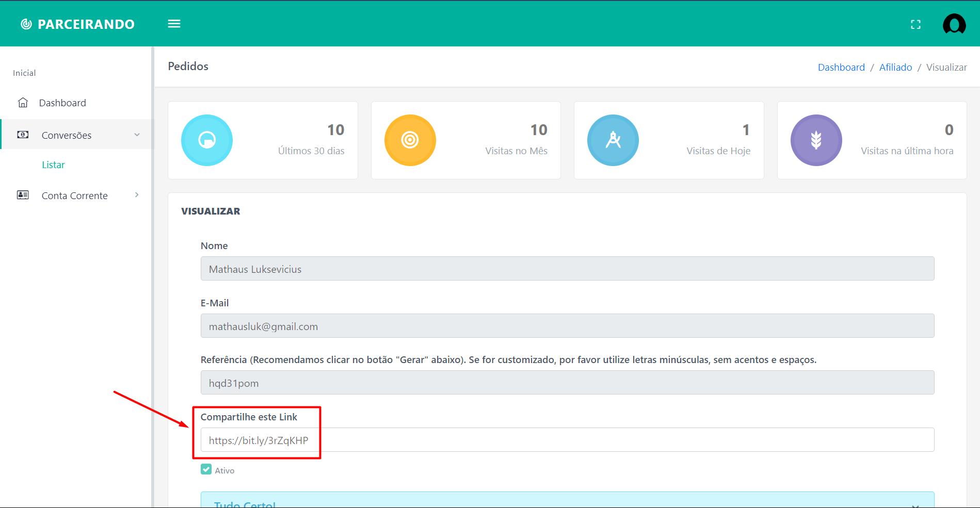Image resolution: width=980 pixels, height=508 pixels.
Task: Click the sidebar vertical scrollbar
Action: 153,277
